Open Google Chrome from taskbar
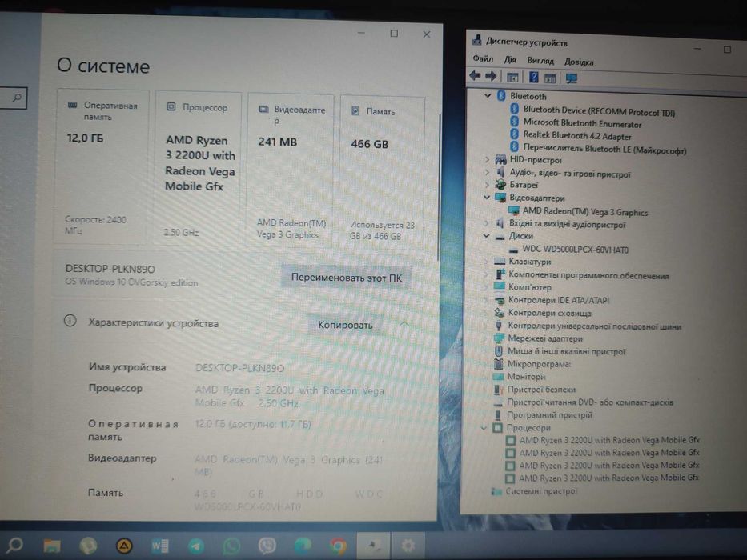The height and width of the screenshot is (560, 747). click(x=338, y=546)
